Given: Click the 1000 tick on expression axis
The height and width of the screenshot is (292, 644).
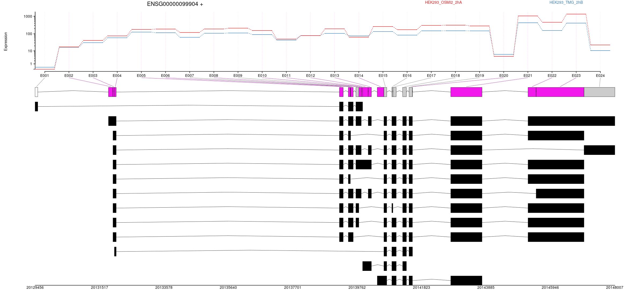Looking at the screenshot, I should tap(28, 16).
